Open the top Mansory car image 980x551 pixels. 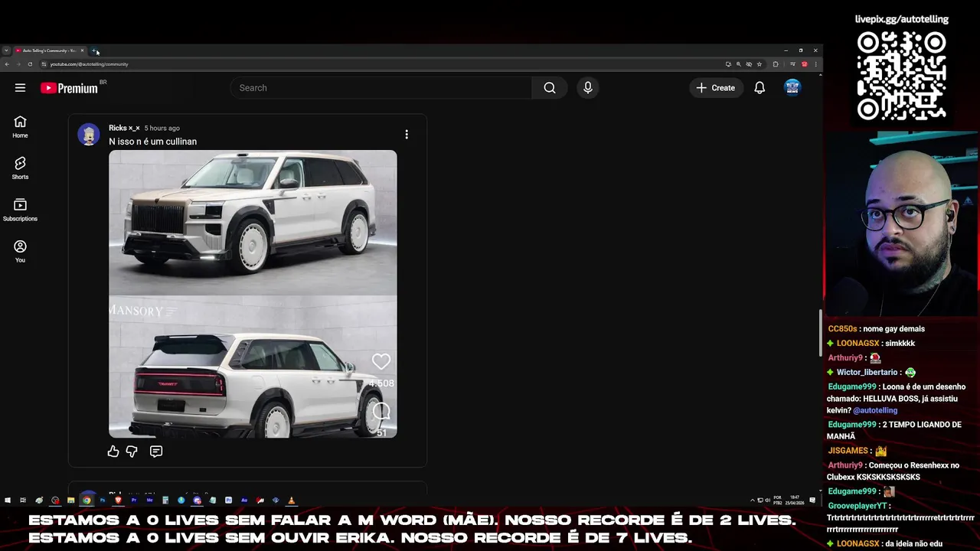pyautogui.click(x=253, y=222)
